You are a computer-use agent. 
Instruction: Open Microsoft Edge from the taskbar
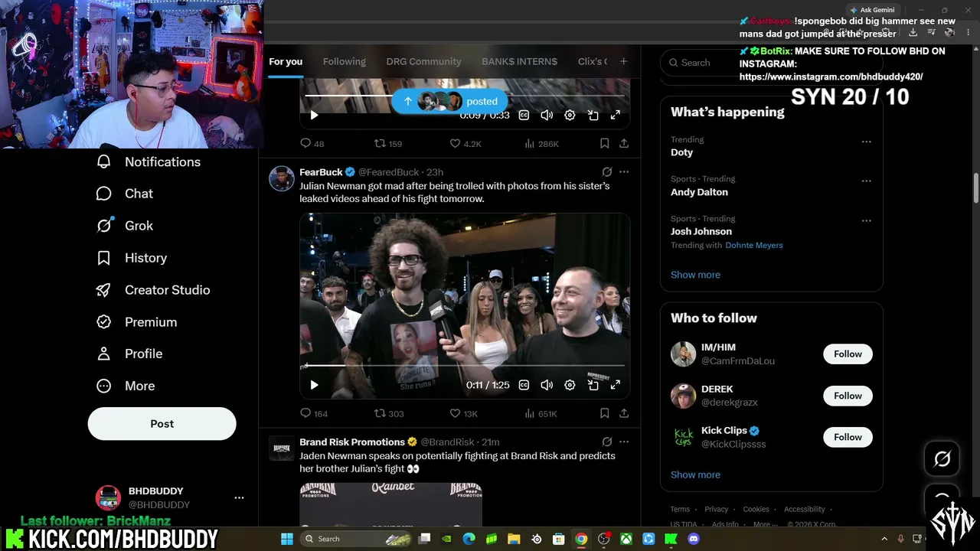(469, 539)
